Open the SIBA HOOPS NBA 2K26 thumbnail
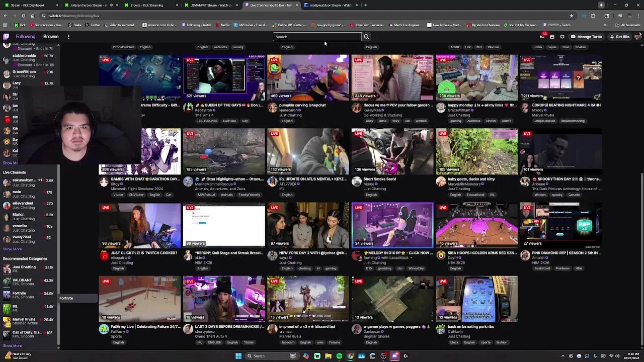Image resolution: width=644 pixels, height=362 pixels. click(x=476, y=225)
